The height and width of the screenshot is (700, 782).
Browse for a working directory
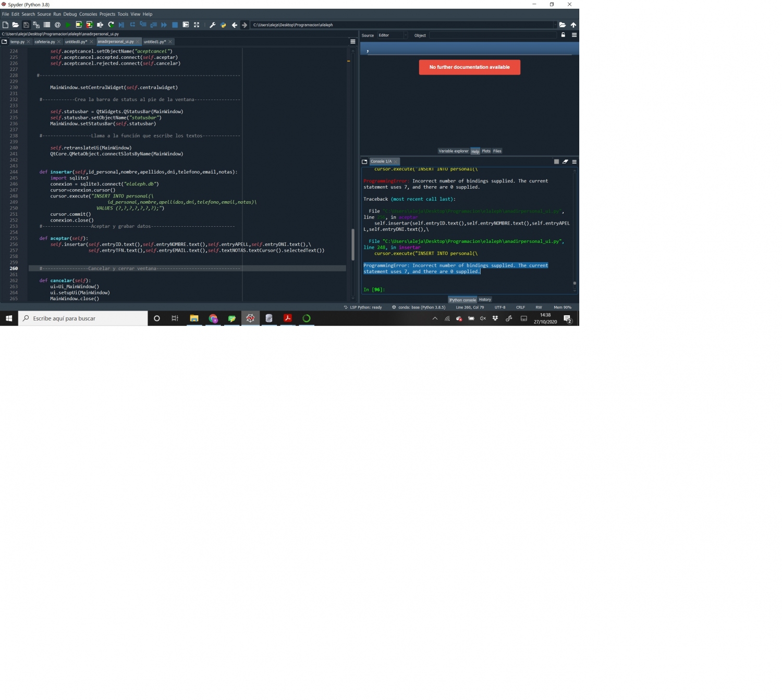(x=563, y=24)
